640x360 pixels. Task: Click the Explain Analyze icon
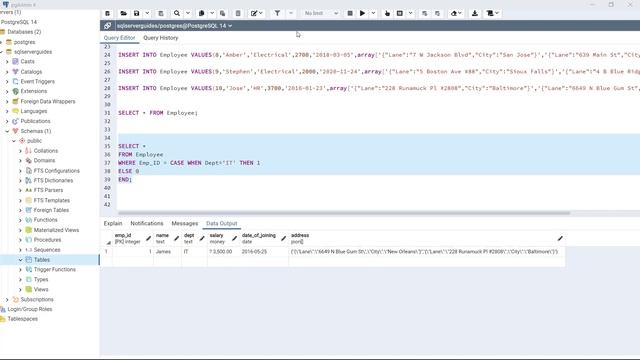coord(400,13)
